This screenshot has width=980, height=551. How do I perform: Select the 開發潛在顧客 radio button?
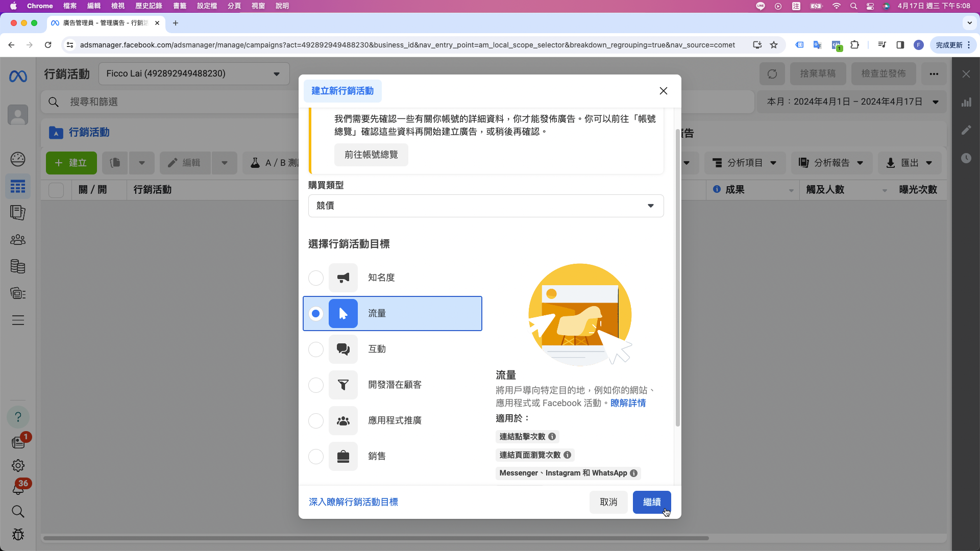tap(316, 385)
